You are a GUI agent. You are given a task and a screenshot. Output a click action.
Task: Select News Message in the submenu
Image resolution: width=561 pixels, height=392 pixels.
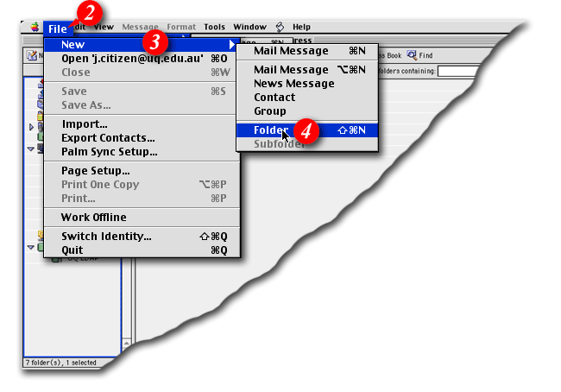click(293, 84)
